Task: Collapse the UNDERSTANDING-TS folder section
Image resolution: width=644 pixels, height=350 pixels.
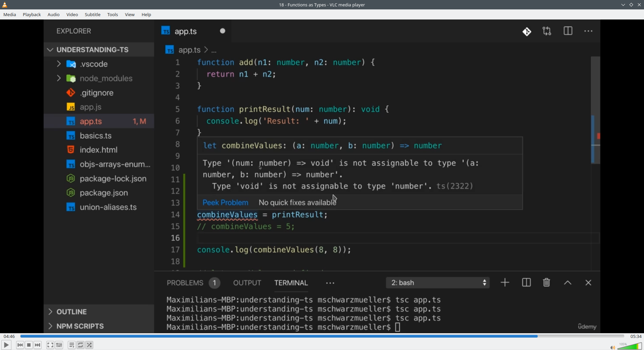Action: 99,50
